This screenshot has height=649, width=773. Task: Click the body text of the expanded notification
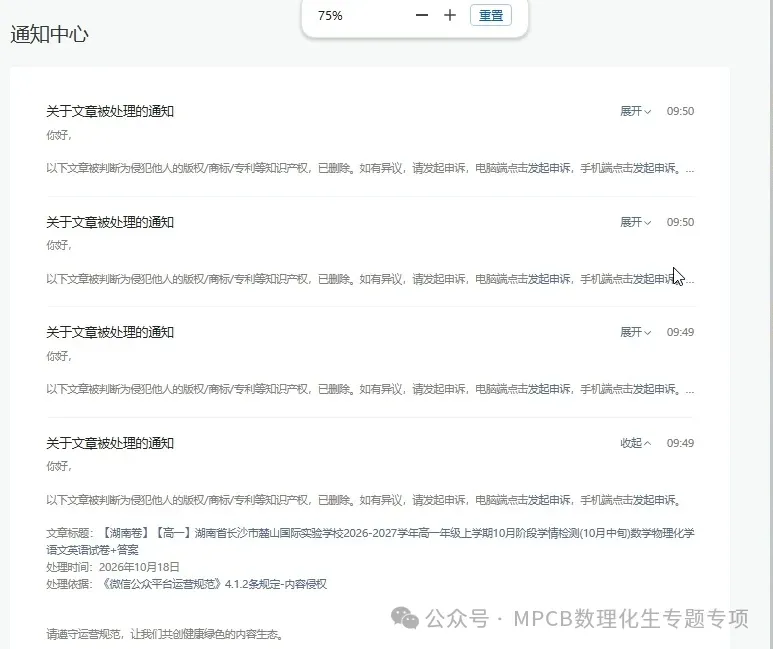(364, 501)
